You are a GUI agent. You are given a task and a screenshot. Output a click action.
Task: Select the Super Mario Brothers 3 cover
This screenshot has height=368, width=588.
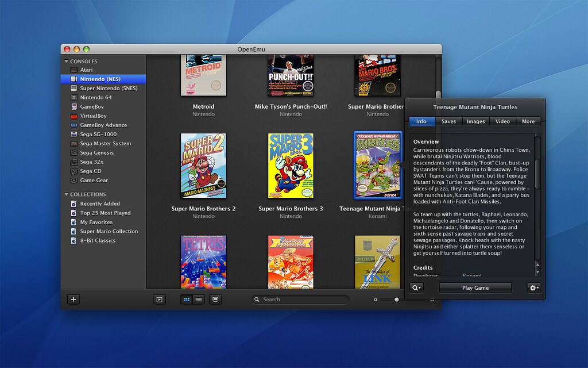291,166
